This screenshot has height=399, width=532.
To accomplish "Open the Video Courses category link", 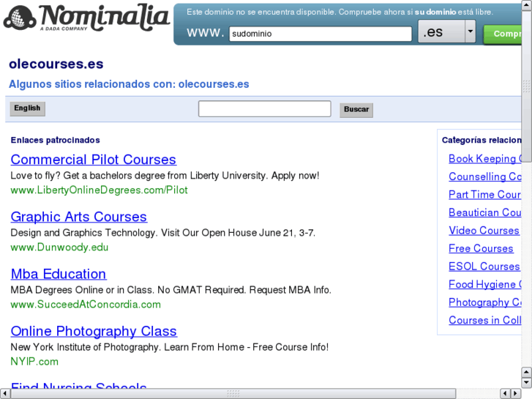I will point(484,231).
